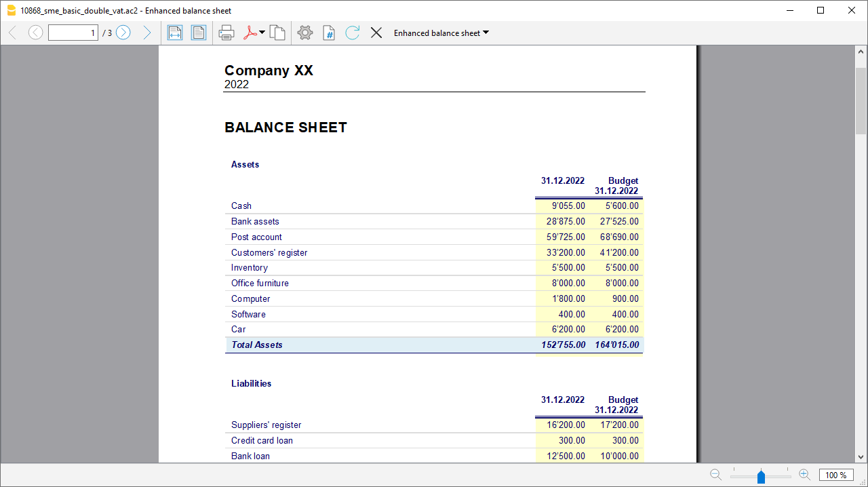This screenshot has width=868, height=487.
Task: Expand the PDF export dropdown arrow
Action: pyautogui.click(x=262, y=33)
